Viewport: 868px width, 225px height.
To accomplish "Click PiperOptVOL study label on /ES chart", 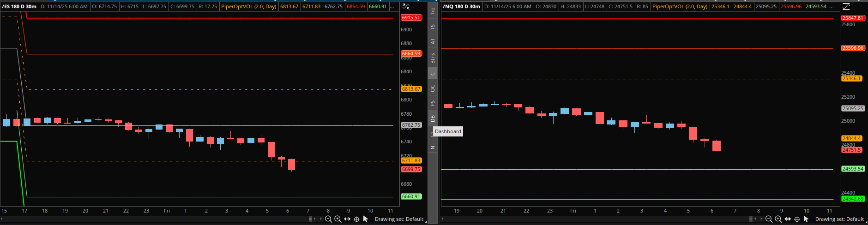I will pyautogui.click(x=249, y=6).
